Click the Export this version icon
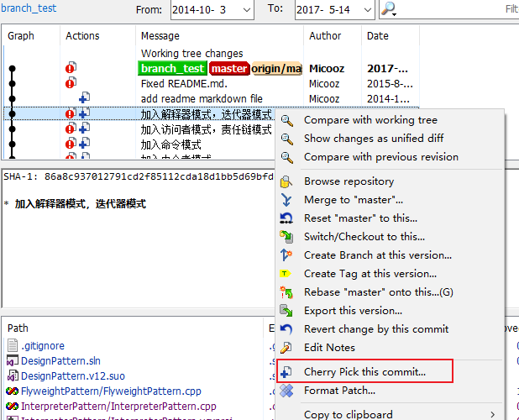The width and height of the screenshot is (519, 420). point(286,311)
